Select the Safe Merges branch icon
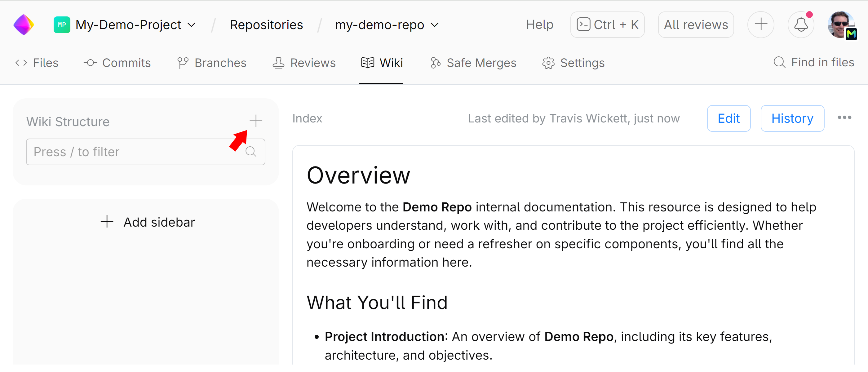Screen dimensions: 868x372 click(x=435, y=63)
